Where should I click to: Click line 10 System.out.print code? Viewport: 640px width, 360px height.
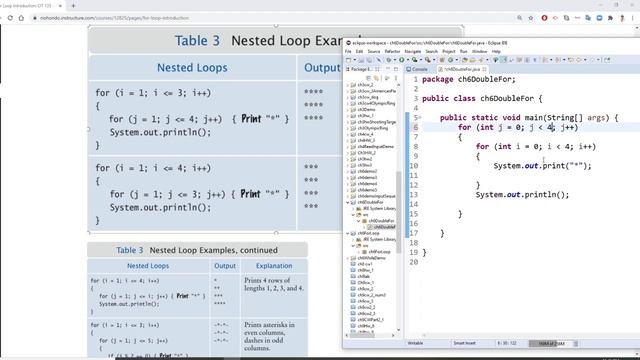542,166
